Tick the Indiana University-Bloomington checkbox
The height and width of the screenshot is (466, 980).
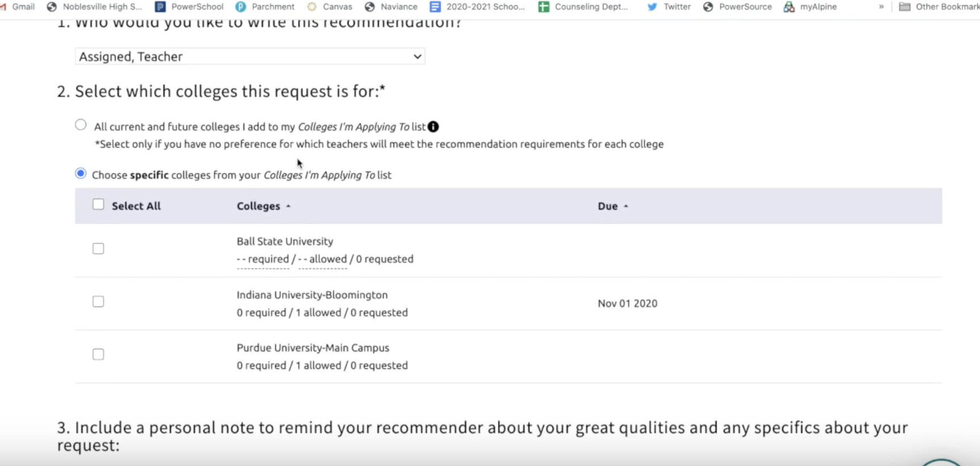(x=98, y=301)
